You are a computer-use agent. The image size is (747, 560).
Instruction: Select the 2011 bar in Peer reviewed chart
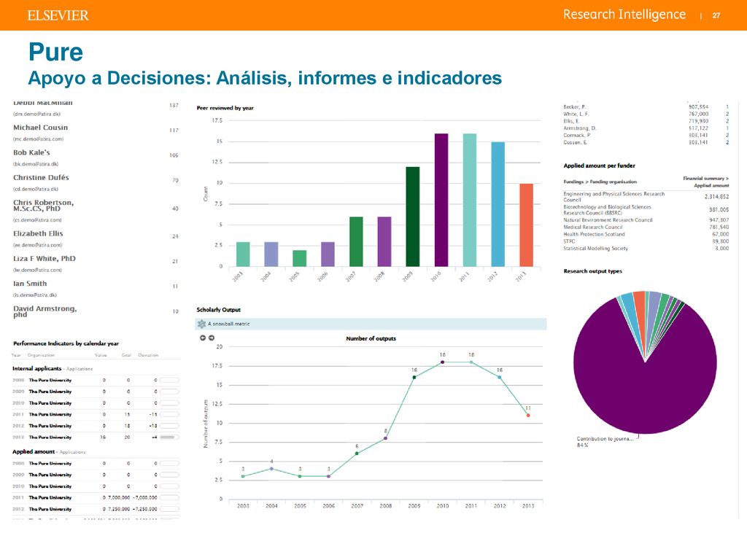(470, 200)
